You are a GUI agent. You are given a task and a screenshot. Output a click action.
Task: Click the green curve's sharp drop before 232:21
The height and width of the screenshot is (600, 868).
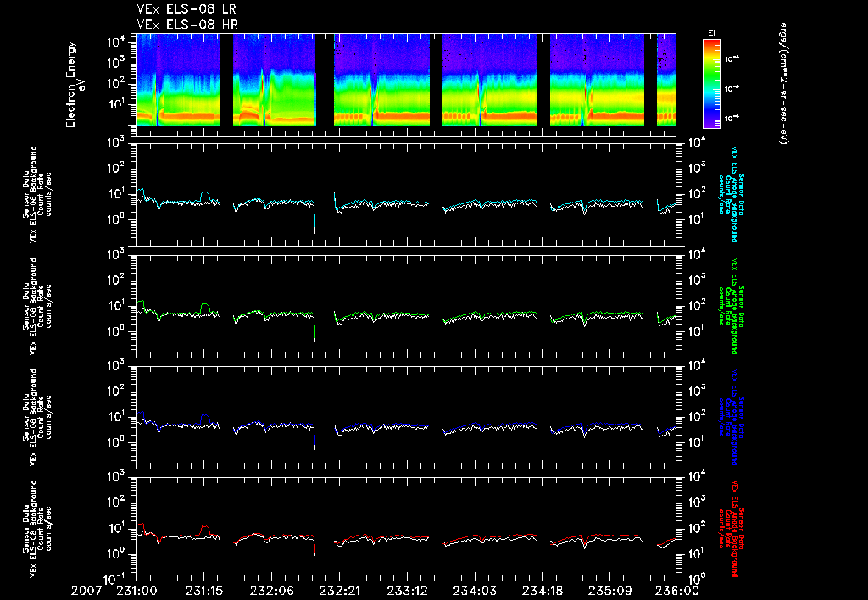pos(314,328)
